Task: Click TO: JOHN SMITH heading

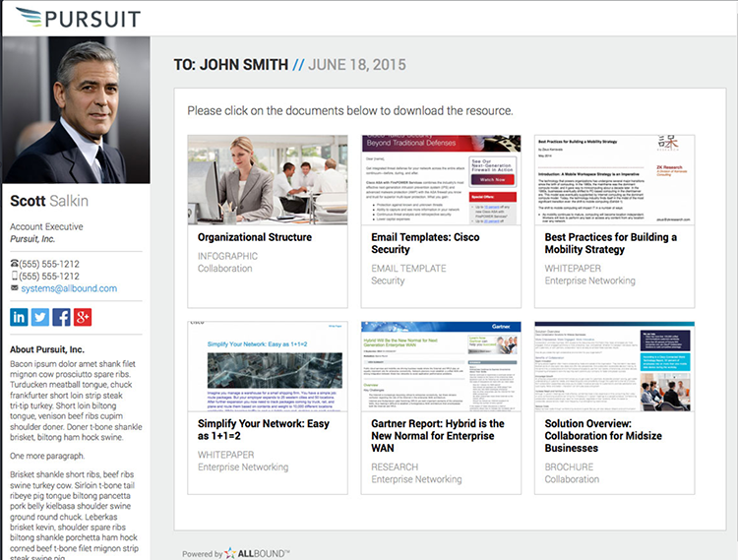Action: (x=230, y=65)
